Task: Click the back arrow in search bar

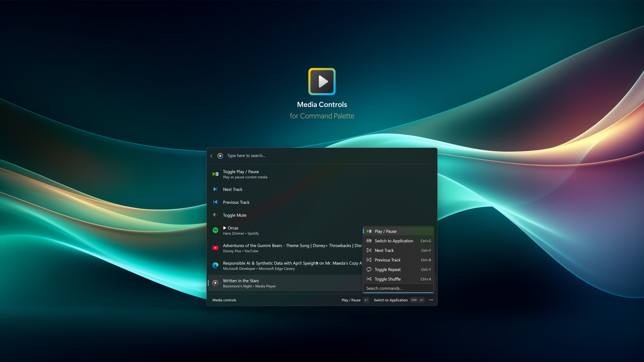Action: pyautogui.click(x=211, y=156)
